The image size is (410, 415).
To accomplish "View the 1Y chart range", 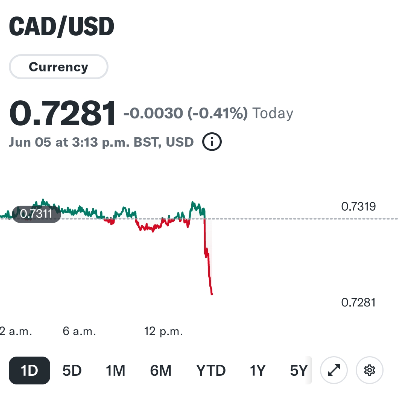I will [x=257, y=370].
